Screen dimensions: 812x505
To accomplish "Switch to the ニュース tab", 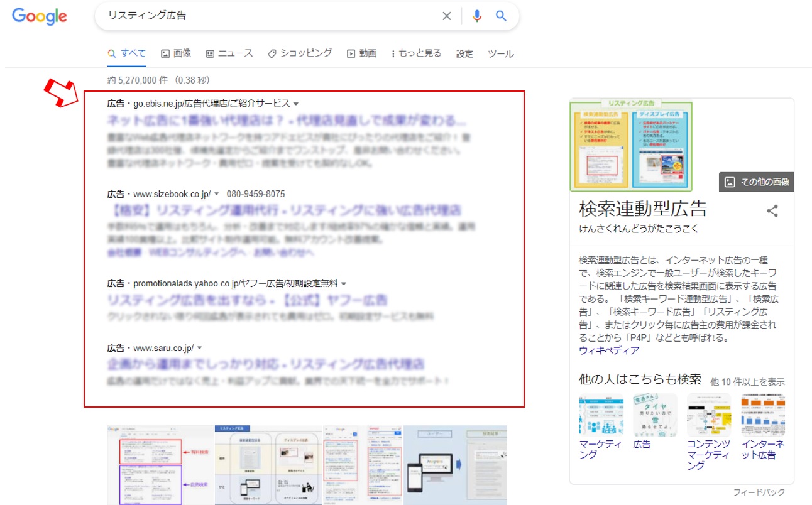I will (x=229, y=53).
